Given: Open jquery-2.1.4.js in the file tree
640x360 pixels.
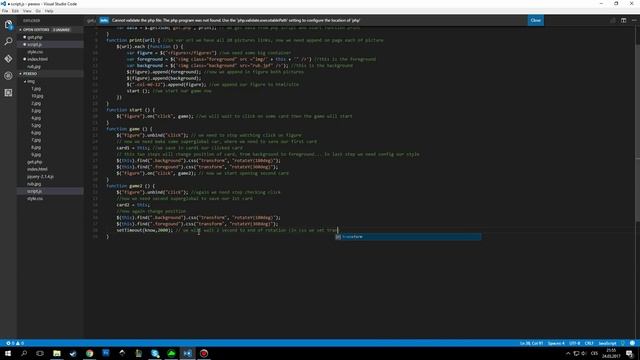Looking at the screenshot, I should coord(40,177).
